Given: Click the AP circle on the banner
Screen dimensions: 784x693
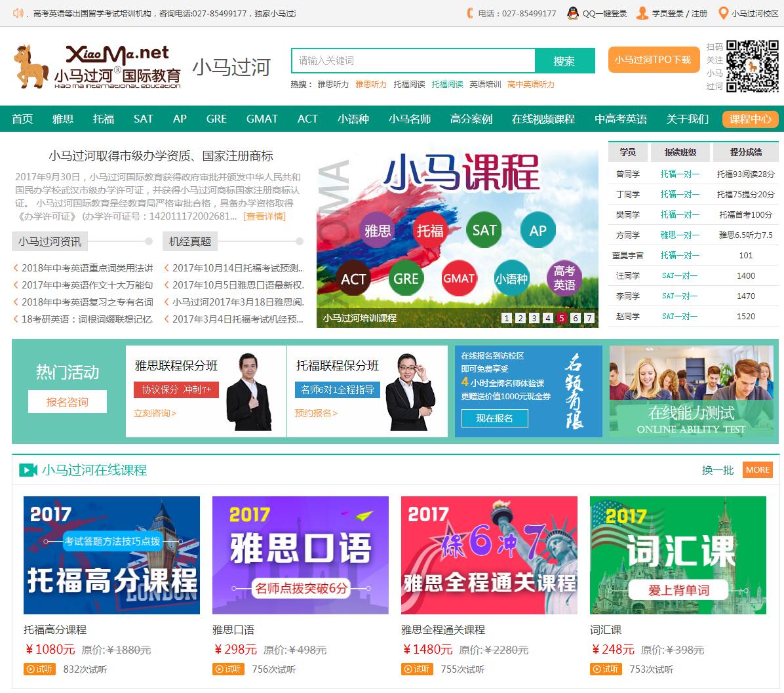Looking at the screenshot, I should point(538,231).
